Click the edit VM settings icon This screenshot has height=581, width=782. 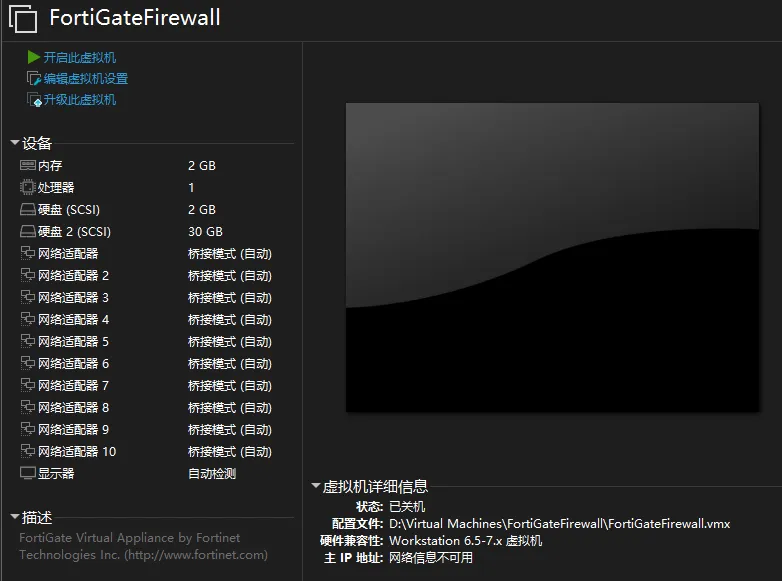click(x=33, y=78)
